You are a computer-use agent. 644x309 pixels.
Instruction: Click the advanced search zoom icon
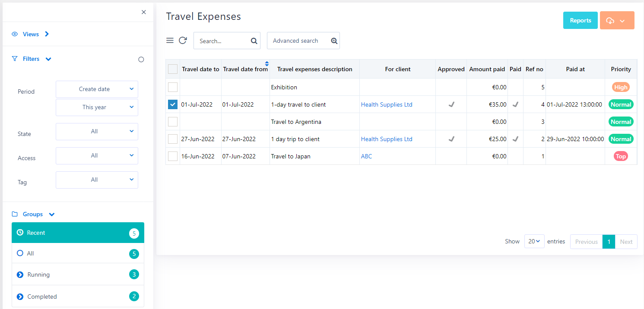pyautogui.click(x=334, y=41)
